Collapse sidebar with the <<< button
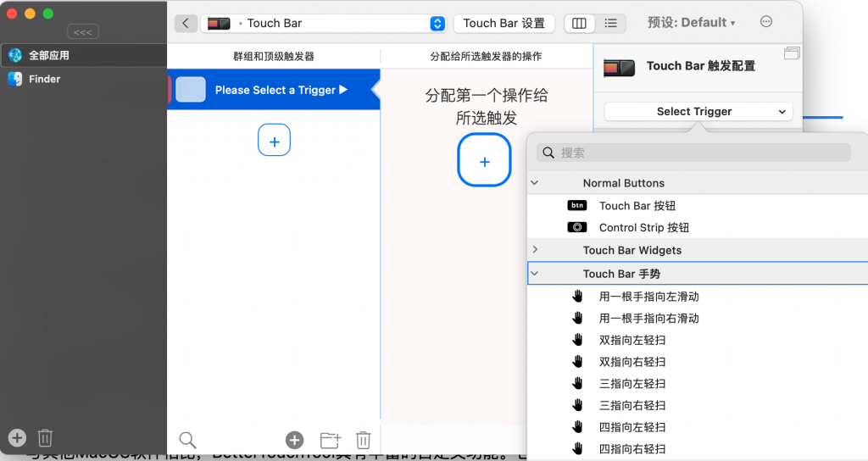This screenshot has width=868, height=461. [x=83, y=32]
